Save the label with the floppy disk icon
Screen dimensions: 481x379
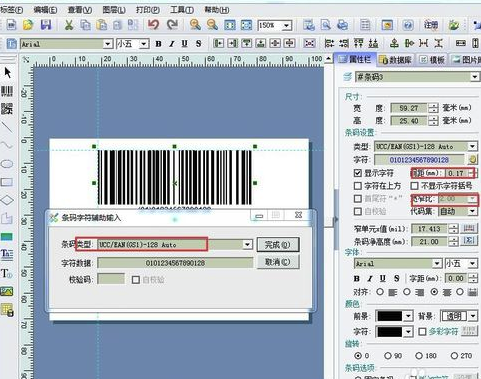[46, 25]
